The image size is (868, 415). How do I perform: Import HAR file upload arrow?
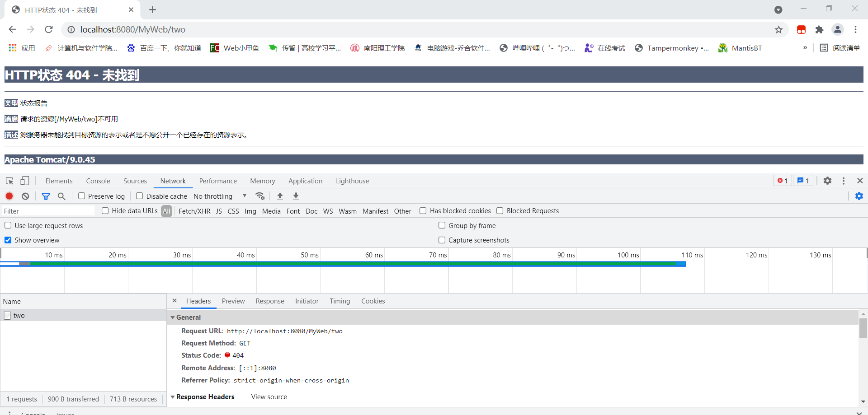click(x=280, y=196)
